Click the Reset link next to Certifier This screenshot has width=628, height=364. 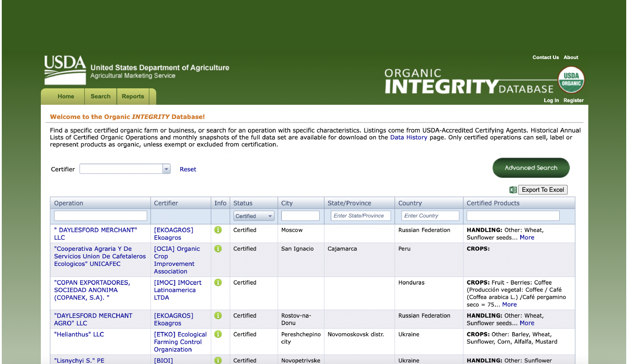[x=188, y=169]
